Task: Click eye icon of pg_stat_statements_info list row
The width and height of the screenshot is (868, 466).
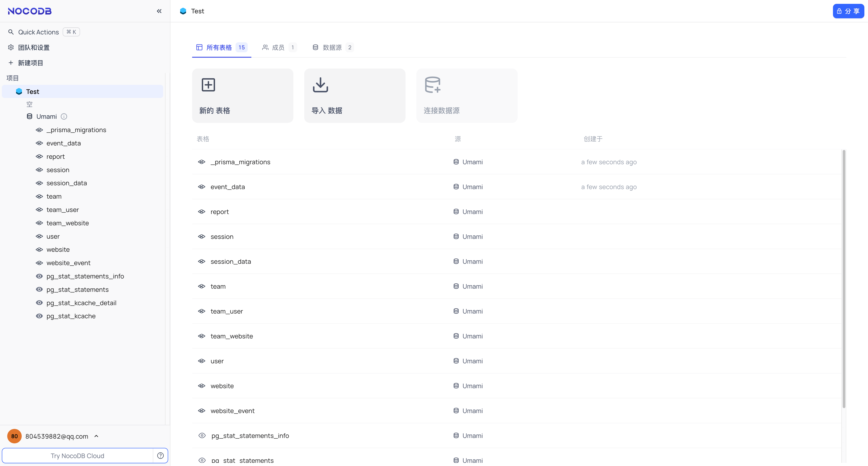Action: (202, 436)
